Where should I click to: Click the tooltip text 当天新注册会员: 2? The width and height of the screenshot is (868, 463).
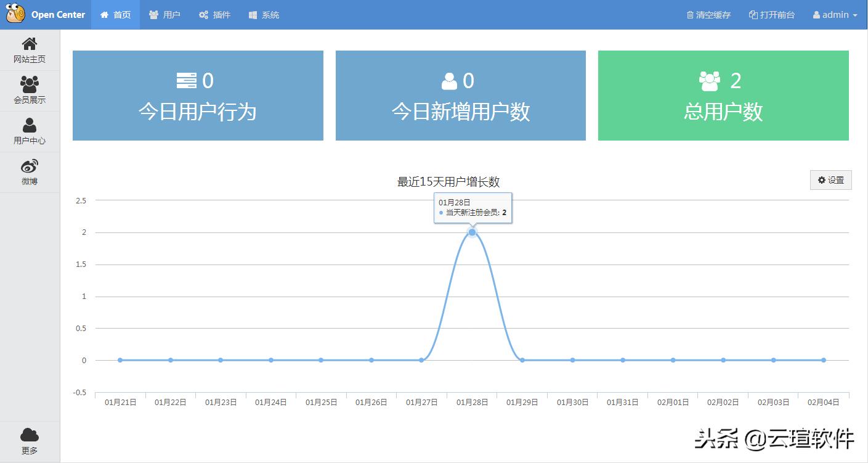point(476,213)
